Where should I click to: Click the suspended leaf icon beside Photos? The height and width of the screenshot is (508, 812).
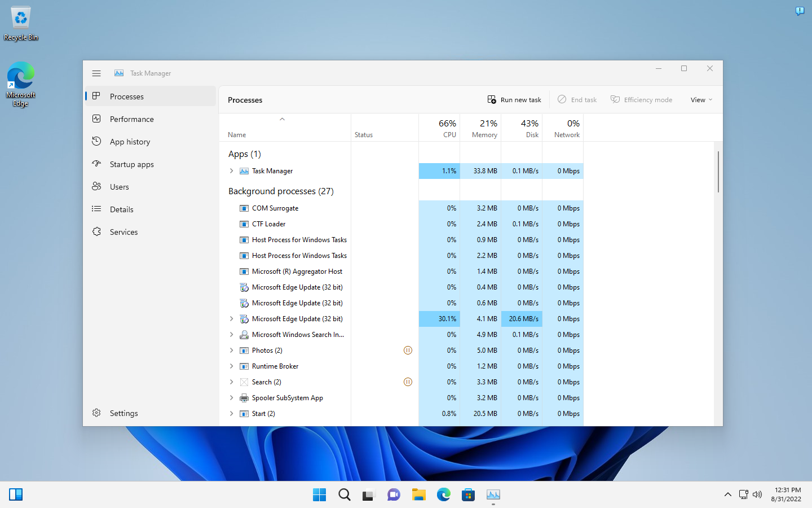coord(408,350)
